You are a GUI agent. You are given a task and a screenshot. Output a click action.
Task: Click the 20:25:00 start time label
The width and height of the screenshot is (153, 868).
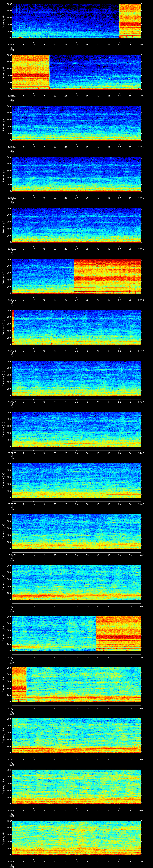pos(12,606)
